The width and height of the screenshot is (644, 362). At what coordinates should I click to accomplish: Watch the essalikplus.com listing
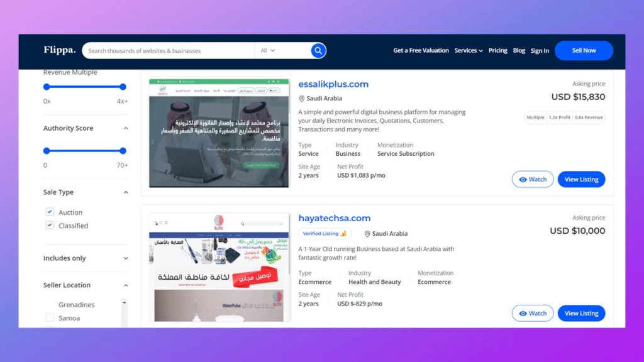(532, 179)
